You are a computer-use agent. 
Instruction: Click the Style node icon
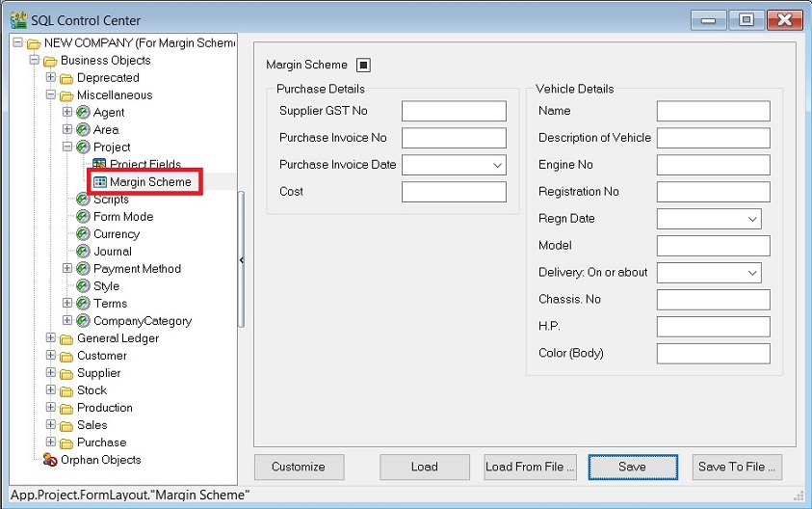(x=83, y=286)
